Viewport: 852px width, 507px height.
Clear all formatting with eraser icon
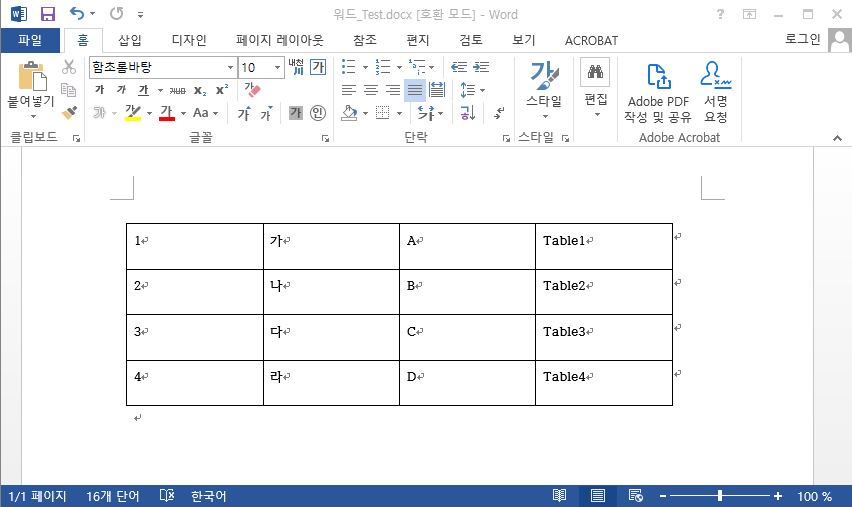(x=252, y=89)
